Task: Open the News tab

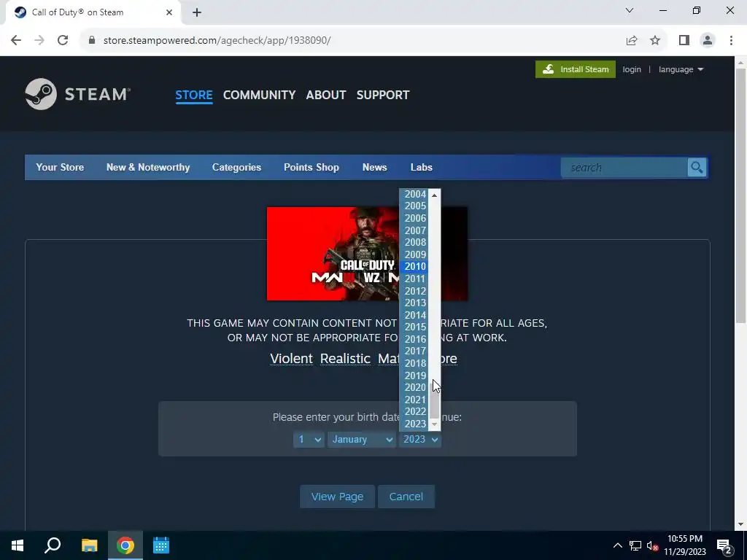Action: [x=374, y=167]
